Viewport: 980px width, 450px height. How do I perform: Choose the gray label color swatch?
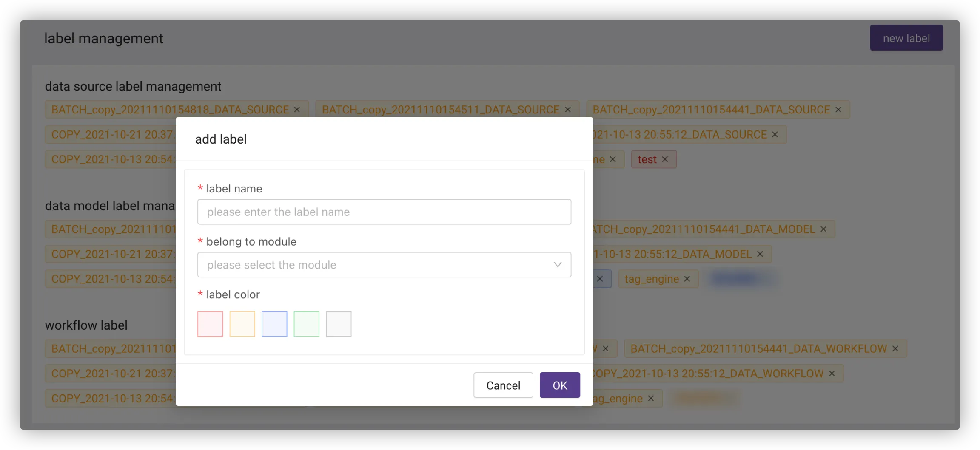pos(339,324)
